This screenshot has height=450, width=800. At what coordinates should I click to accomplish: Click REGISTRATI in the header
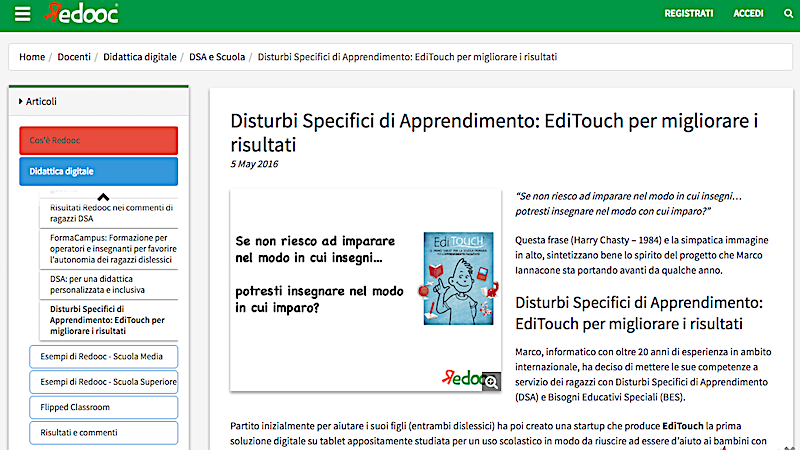pyautogui.click(x=688, y=14)
